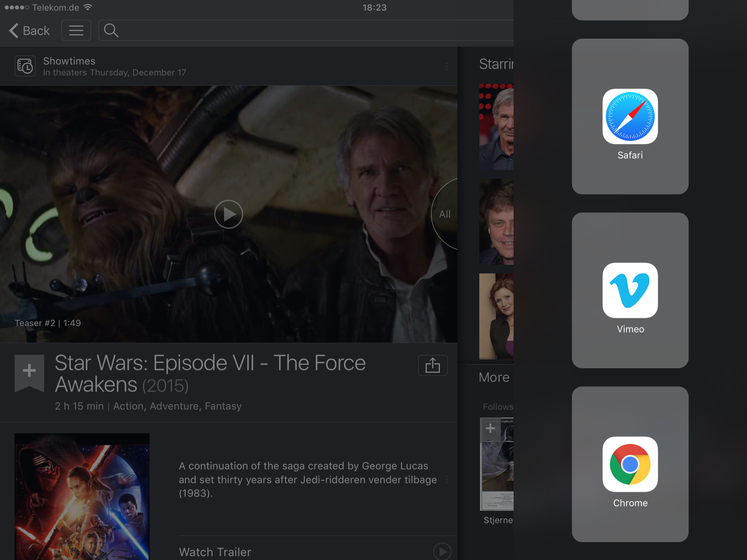This screenshot has height=560, width=747.
Task: Open Chrome from the slide-over list
Action: pos(630,464)
